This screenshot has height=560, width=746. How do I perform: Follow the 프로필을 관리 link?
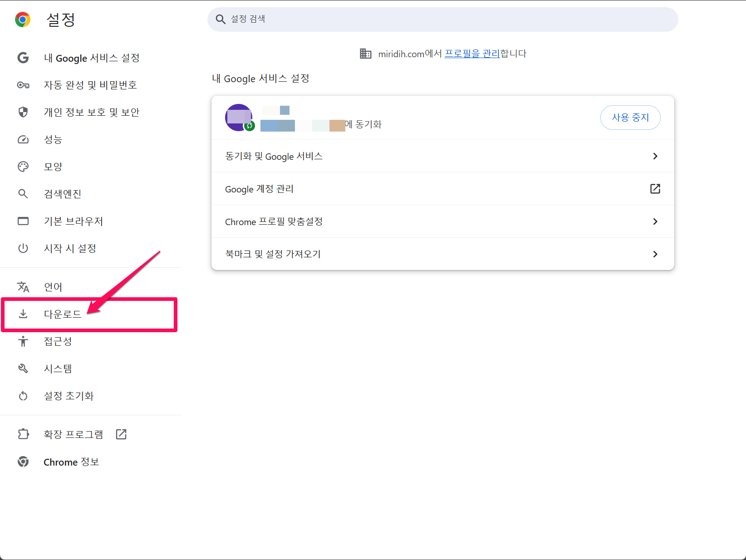(x=472, y=54)
